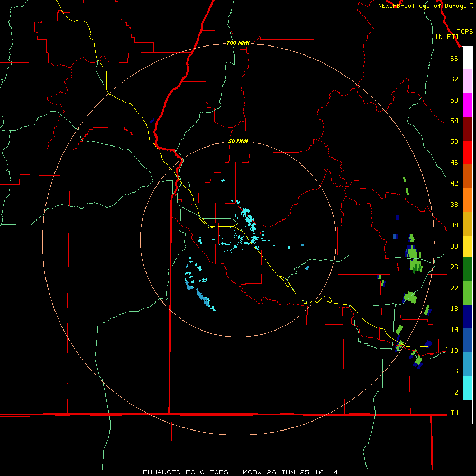Click the 100 NMI range ring label
The height and width of the screenshot is (476, 476).
[x=238, y=43]
